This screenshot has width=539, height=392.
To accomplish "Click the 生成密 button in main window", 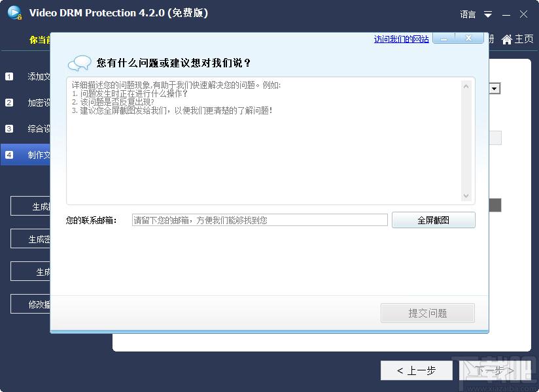I will coord(31,239).
